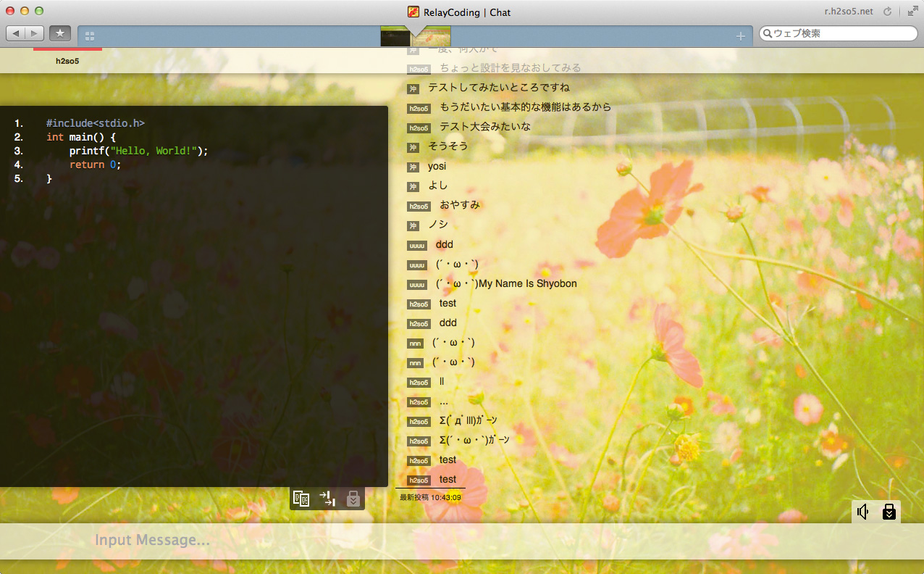Click the uuuu badge beside ddd message
Viewport: 924px width, 574px height.
[417, 246]
